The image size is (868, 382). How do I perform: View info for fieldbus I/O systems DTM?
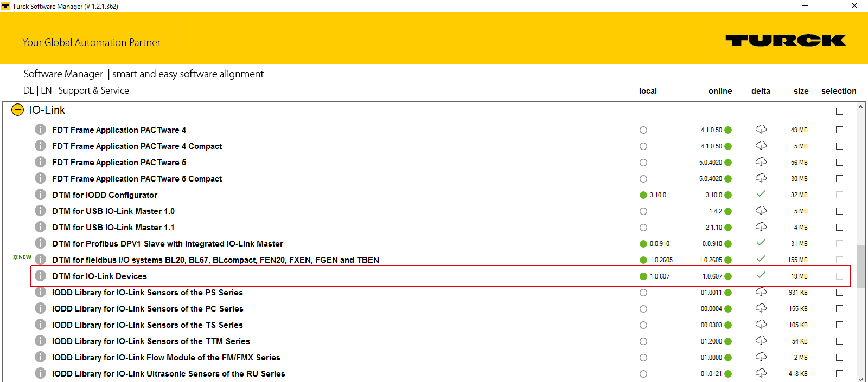click(x=40, y=260)
